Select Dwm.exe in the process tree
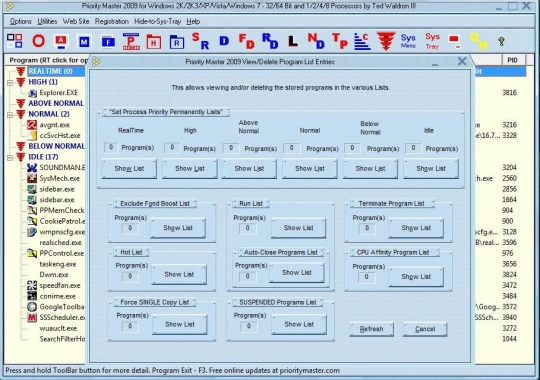This screenshot has width=540, height=380. tap(54, 275)
